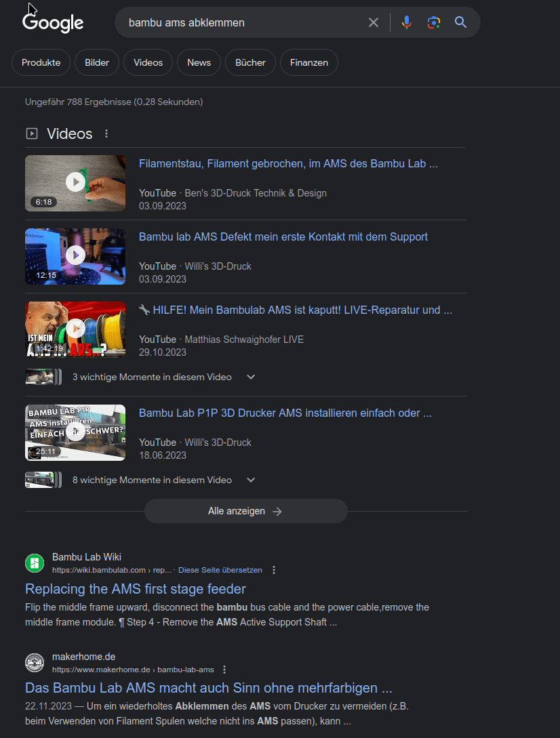Click the makerhome.de site name
This screenshot has height=738, width=560.
84,657
